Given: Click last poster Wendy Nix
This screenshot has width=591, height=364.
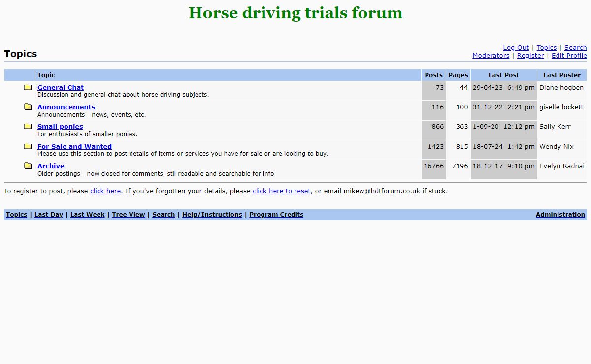Looking at the screenshot, I should click(x=557, y=147).
